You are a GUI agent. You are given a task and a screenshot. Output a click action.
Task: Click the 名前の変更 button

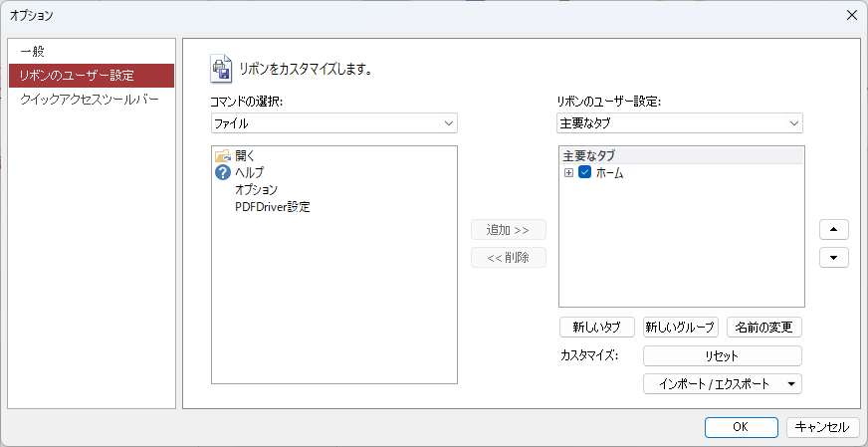coord(763,328)
